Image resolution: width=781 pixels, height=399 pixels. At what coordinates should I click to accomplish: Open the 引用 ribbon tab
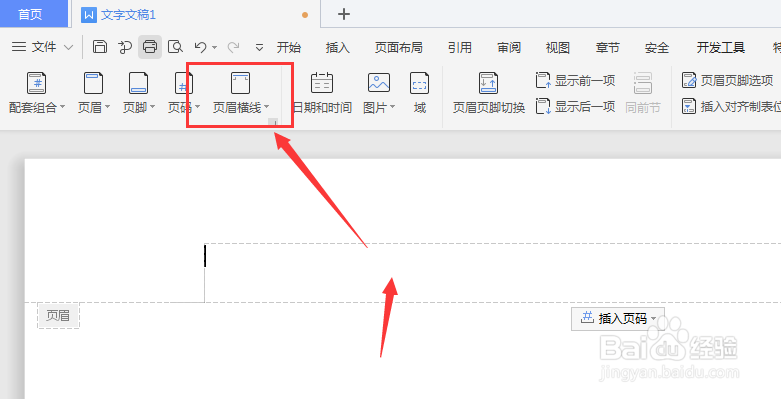click(459, 47)
